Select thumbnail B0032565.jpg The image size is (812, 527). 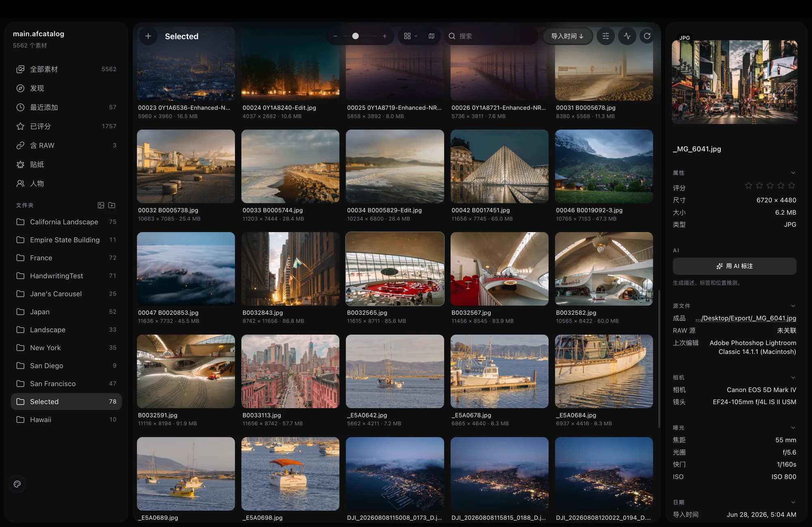[395, 269]
